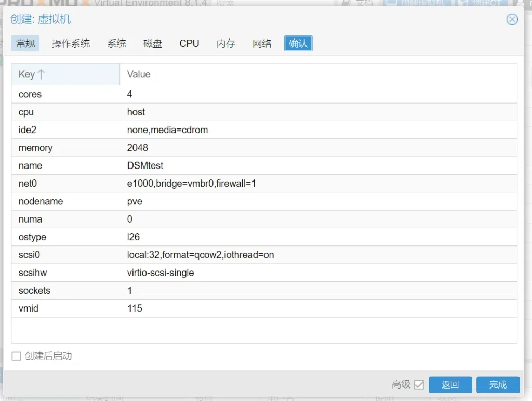Image resolution: width=532 pixels, height=401 pixels.
Task: Select the 网络 tab
Action: coord(262,44)
